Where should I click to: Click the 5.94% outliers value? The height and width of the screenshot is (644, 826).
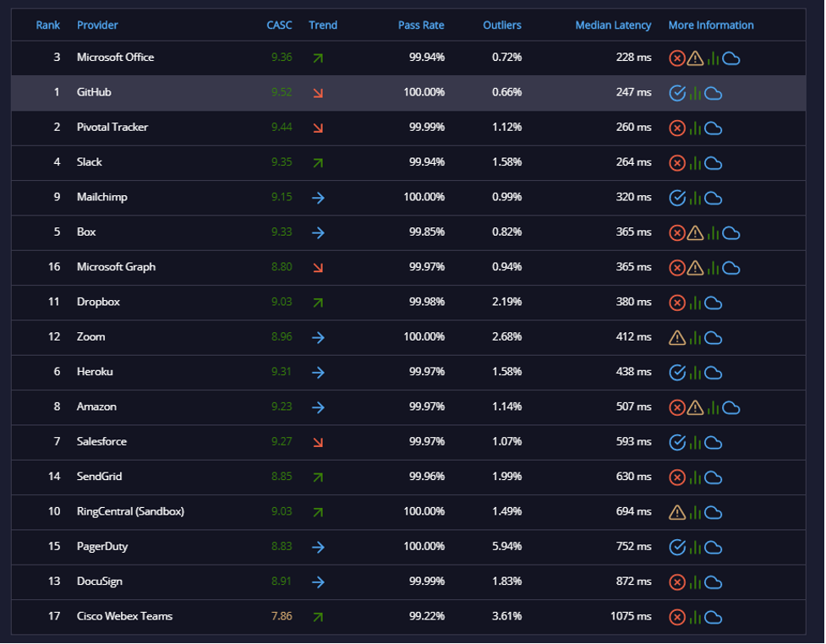point(506,546)
